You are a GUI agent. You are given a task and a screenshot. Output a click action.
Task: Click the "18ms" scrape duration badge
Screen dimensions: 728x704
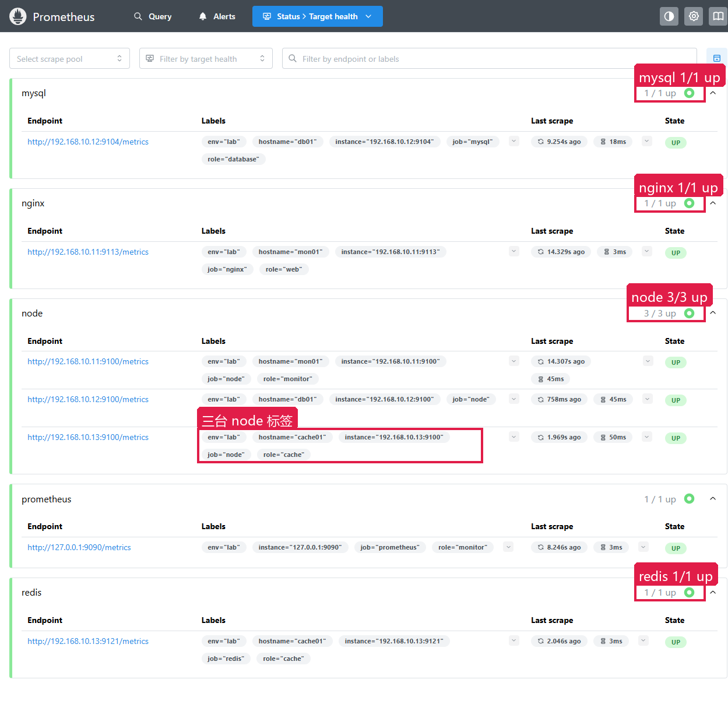(x=613, y=142)
